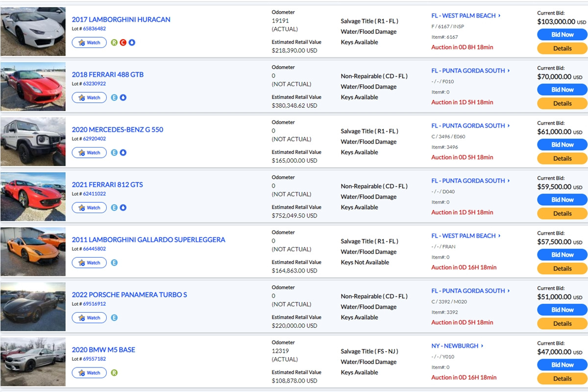
Task: Open the gray Porsche Panamera photo
Action: click(33, 307)
